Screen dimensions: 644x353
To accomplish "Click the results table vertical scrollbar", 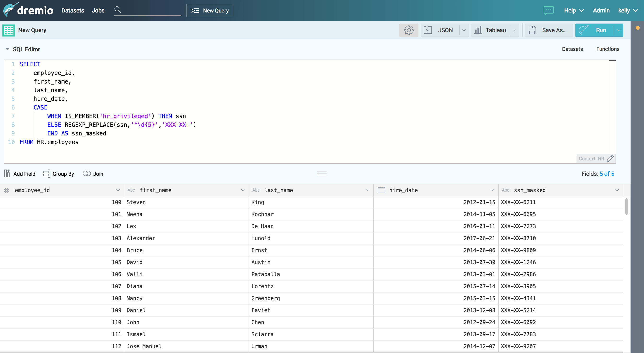I will (x=626, y=207).
